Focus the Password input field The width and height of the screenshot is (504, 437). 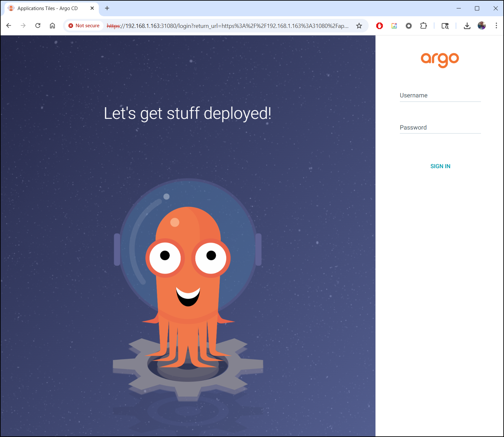pos(440,128)
